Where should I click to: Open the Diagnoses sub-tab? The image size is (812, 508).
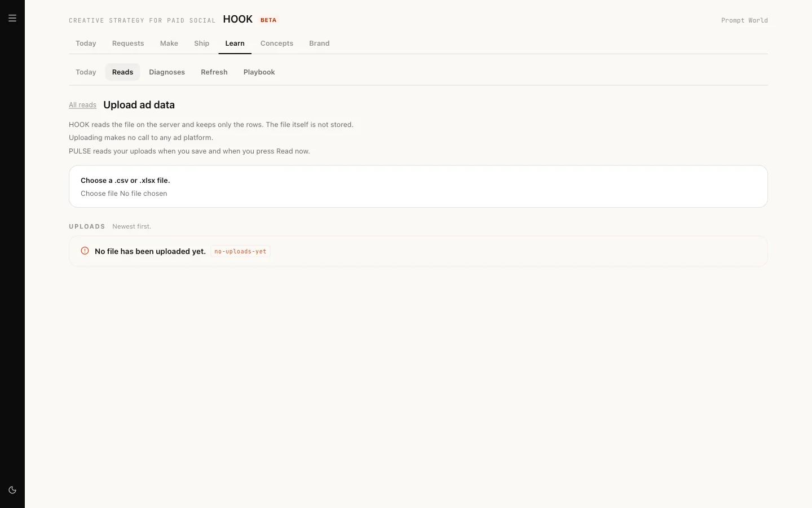167,72
